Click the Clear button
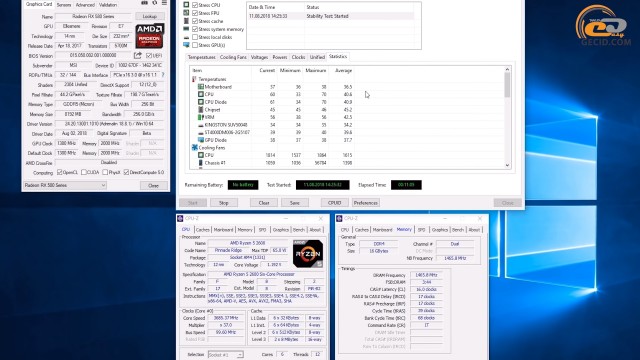640x360 pixels. coord(264,203)
